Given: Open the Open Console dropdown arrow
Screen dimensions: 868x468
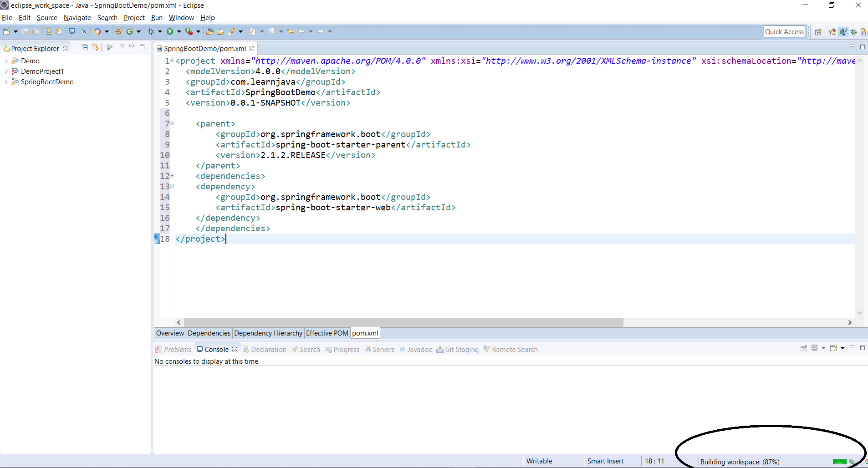Looking at the screenshot, I should (x=842, y=348).
